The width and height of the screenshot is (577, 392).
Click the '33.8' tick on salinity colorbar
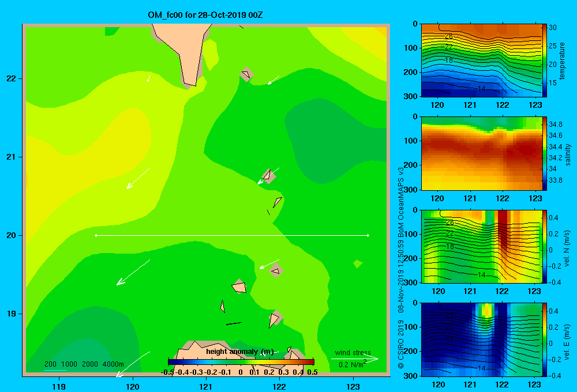coord(555,180)
